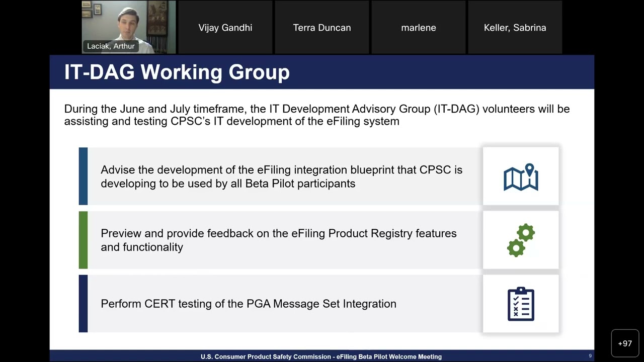Click the 'During the June and July timeframe' paragraph
Image resolution: width=644 pixels, height=362 pixels.
pos(317,115)
